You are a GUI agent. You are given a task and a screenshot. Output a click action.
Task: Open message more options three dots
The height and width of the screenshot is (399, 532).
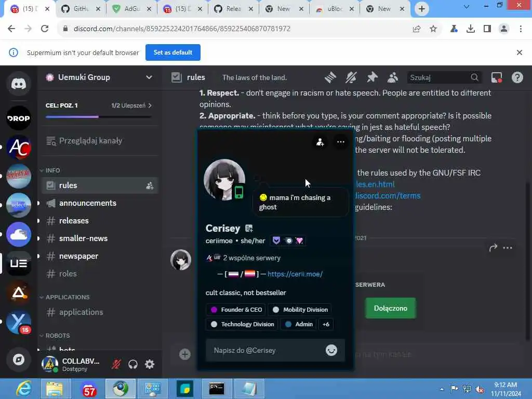coord(508,248)
